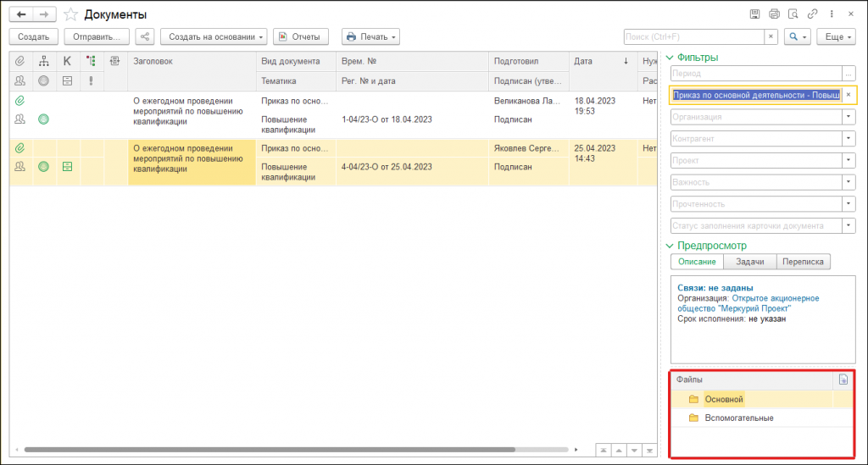868x465 pixels.
Task: Switch to the Описание tab
Action: [x=697, y=262]
